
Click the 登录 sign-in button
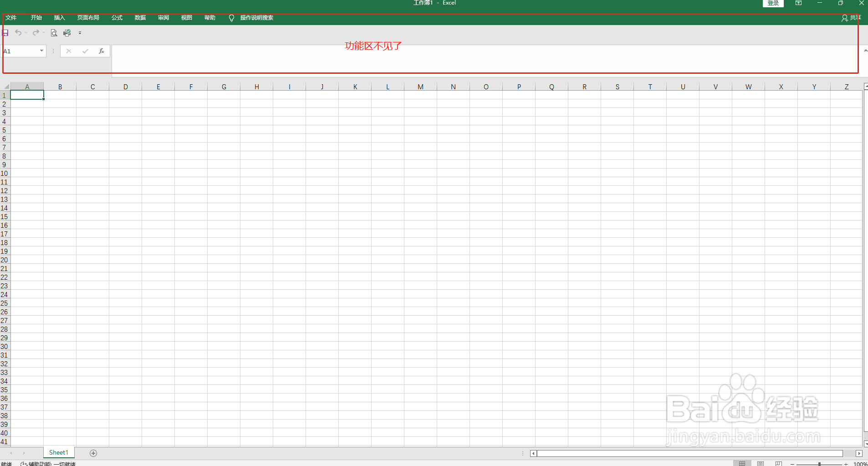773,3
